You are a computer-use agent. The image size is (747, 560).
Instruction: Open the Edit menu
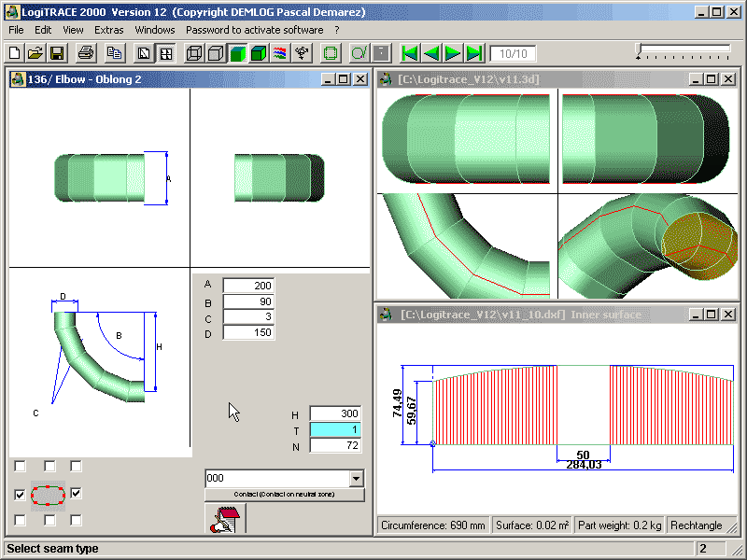[43, 30]
